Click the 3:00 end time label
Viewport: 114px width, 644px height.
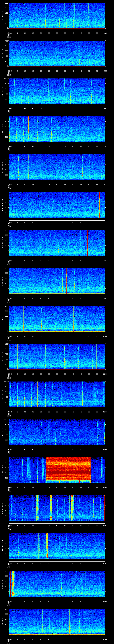pyautogui.click(x=105, y=71)
